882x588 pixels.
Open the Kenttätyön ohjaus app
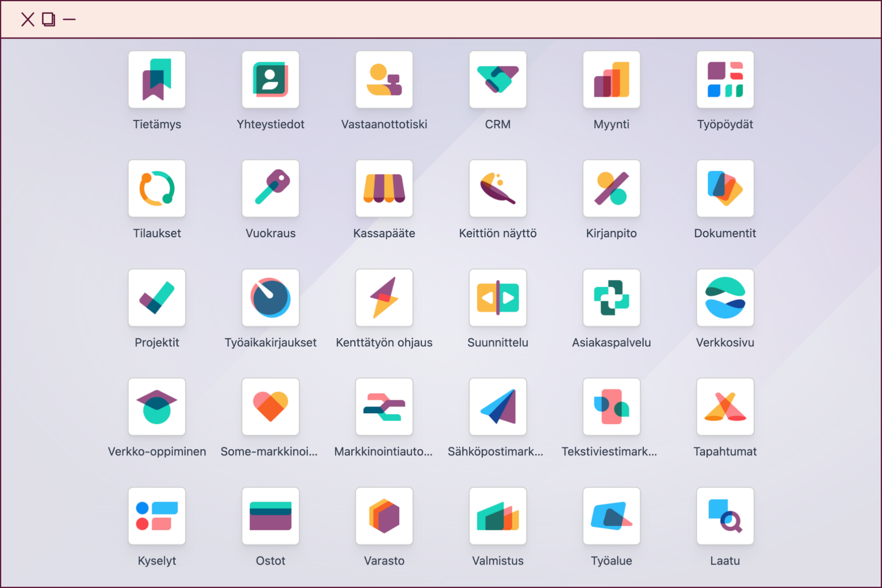point(384,298)
